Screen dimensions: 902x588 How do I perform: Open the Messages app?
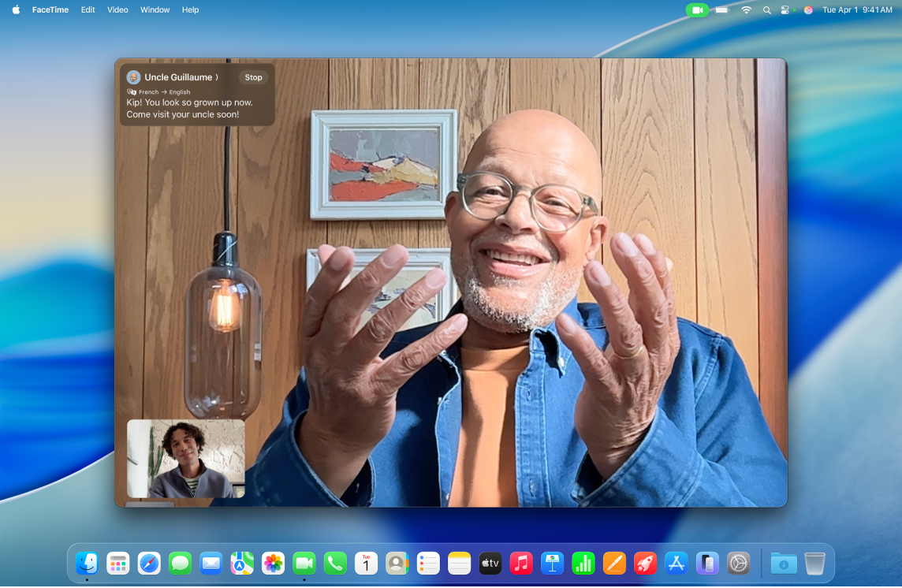pos(180,564)
